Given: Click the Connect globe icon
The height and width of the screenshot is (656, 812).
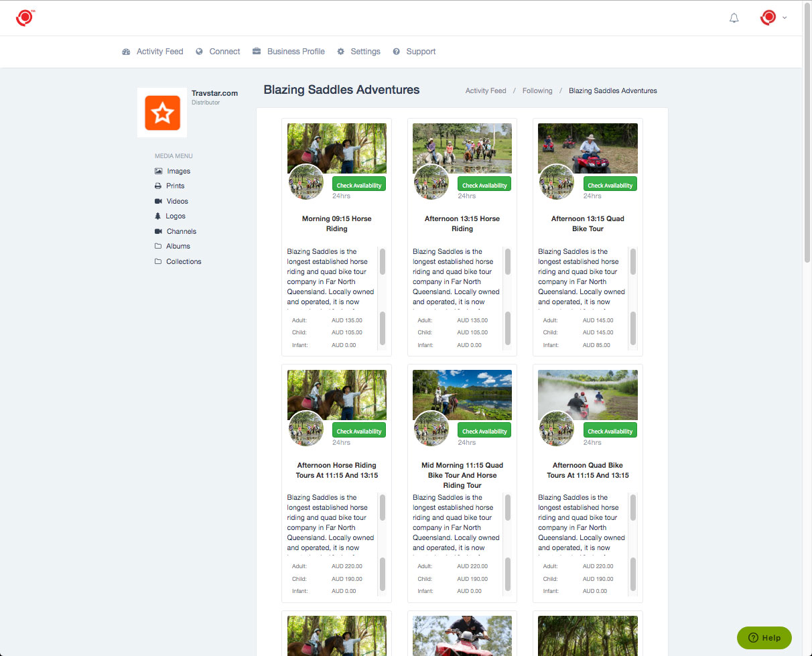Looking at the screenshot, I should pyautogui.click(x=199, y=52).
